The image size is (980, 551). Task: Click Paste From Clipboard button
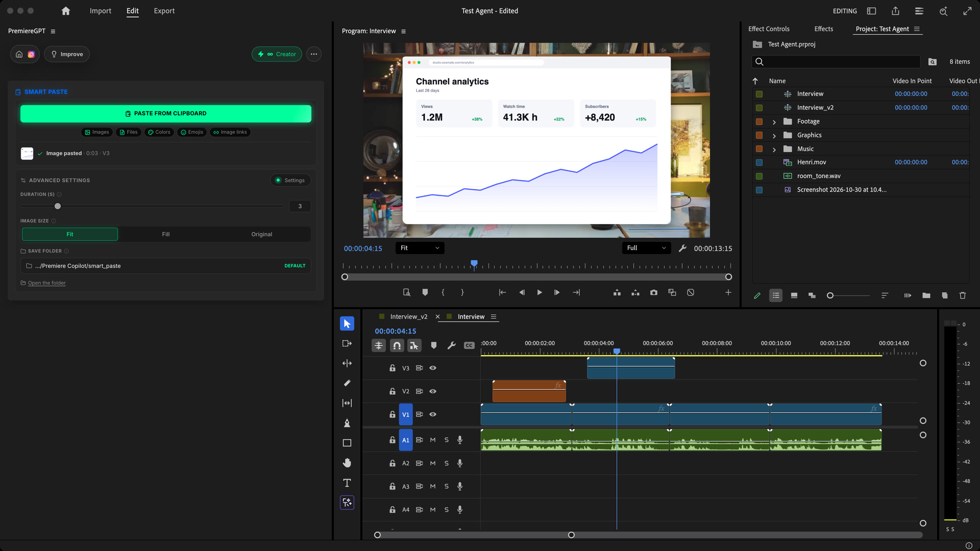[x=166, y=114]
